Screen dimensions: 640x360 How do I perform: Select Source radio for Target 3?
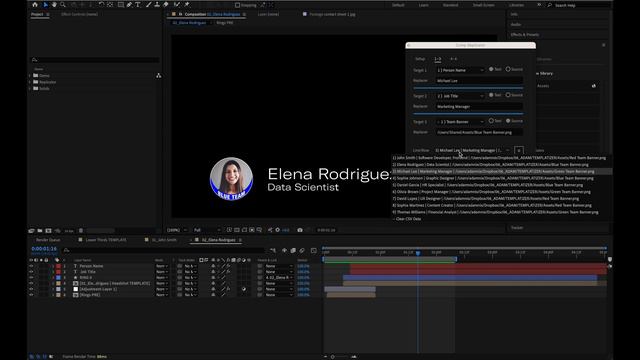pos(508,121)
